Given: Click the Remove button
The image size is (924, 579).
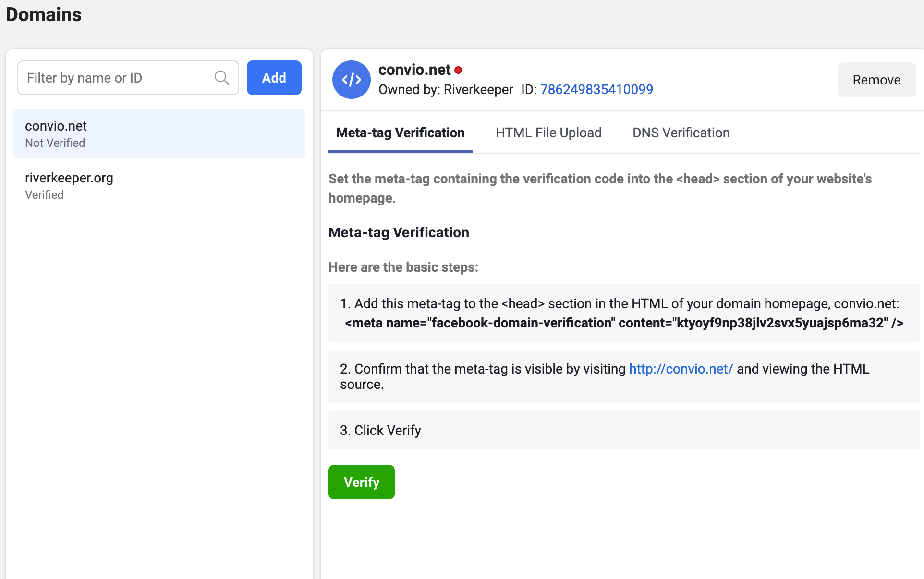Looking at the screenshot, I should 876,80.
